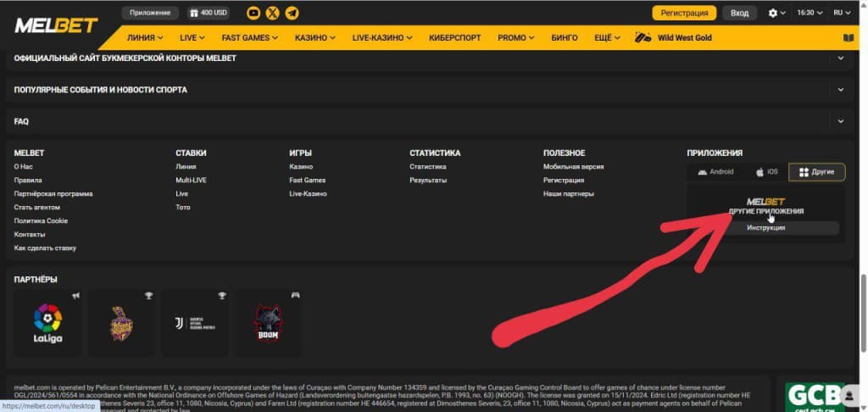Open the LIVE menu
This screenshot has width=868, height=412.
[192, 37]
